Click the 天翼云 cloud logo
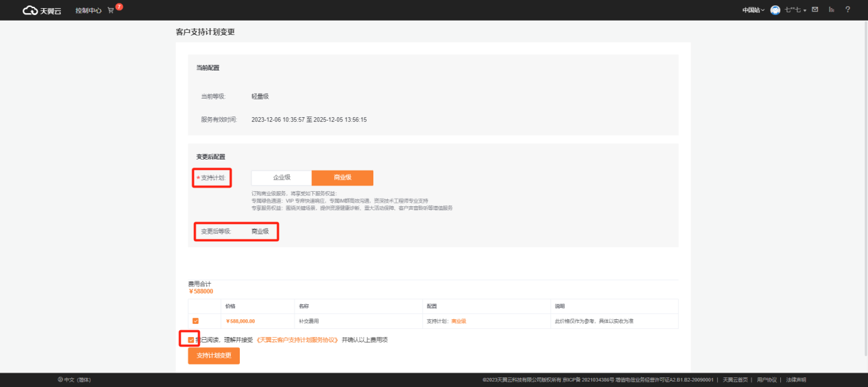 (x=42, y=10)
